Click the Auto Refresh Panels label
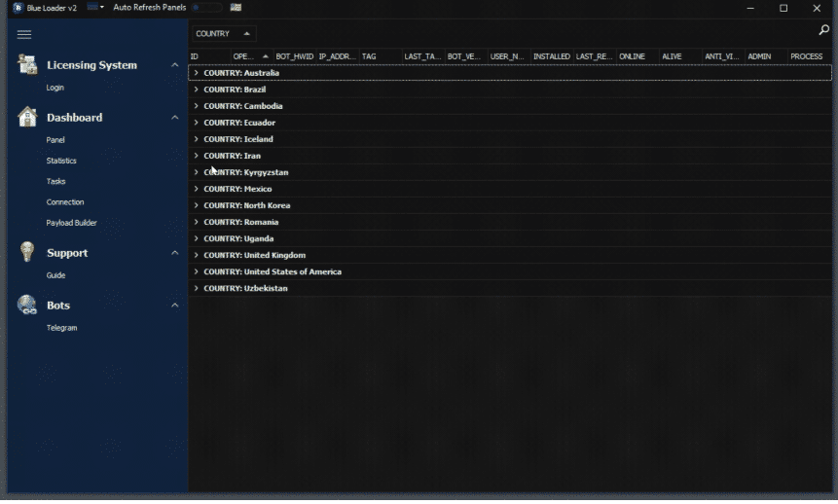Viewport: 838px width, 504px height. (x=150, y=8)
